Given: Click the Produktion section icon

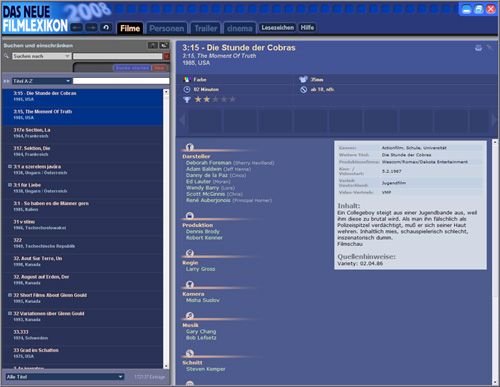Looking at the screenshot, I should click(190, 216).
